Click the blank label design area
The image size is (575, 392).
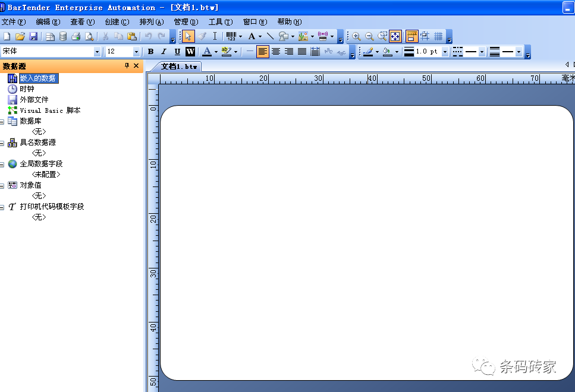pyautogui.click(x=367, y=242)
